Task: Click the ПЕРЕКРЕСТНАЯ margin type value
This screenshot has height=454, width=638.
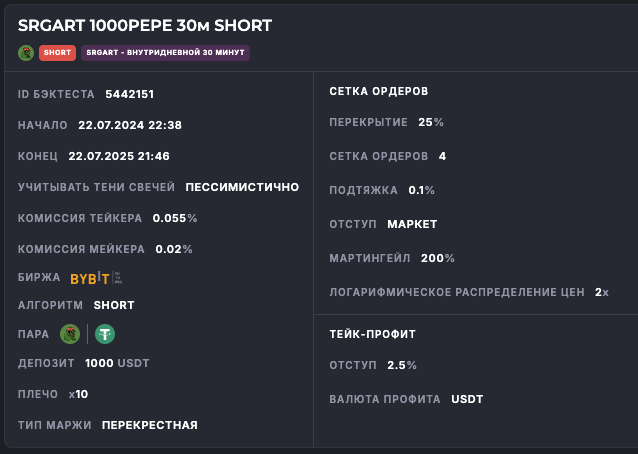Action: coord(149,425)
